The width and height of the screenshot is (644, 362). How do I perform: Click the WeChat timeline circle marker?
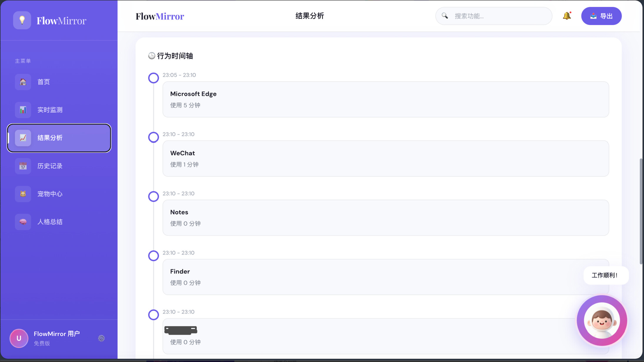click(154, 137)
